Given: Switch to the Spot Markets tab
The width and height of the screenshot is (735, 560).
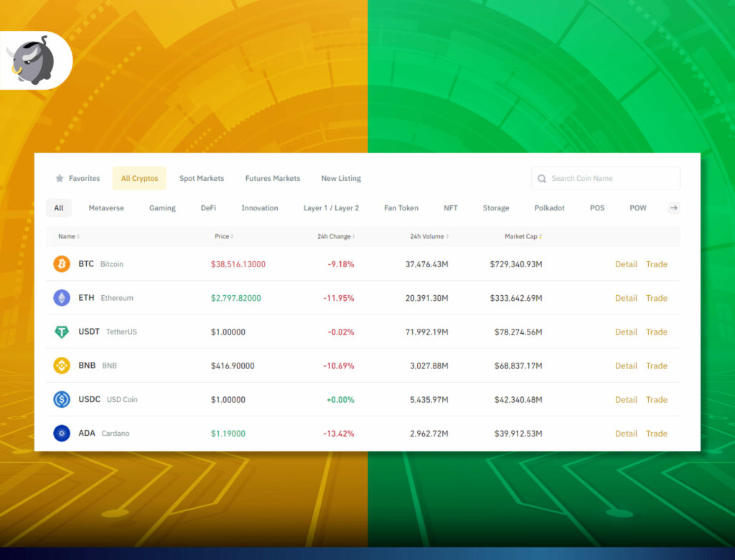Looking at the screenshot, I should click(202, 178).
